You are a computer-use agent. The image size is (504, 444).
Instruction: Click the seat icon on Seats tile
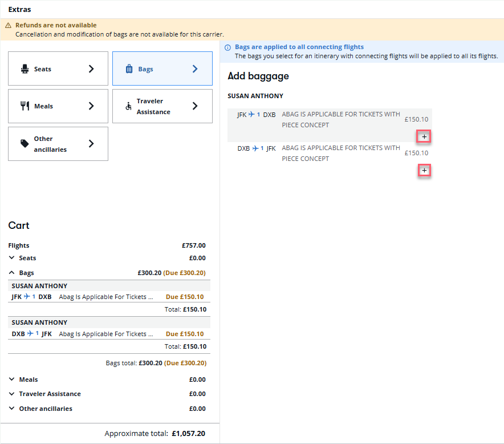point(25,69)
